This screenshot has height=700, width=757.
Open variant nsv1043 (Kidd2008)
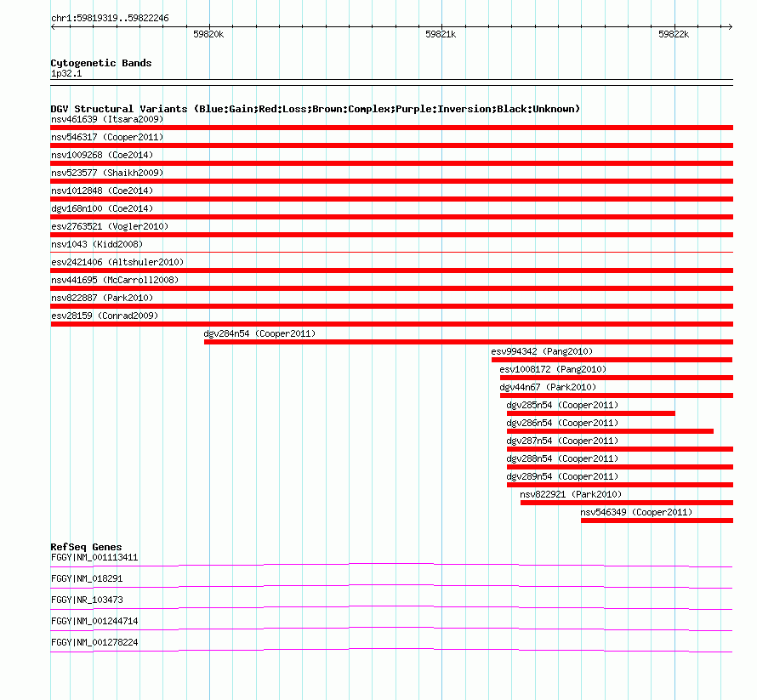tap(97, 244)
